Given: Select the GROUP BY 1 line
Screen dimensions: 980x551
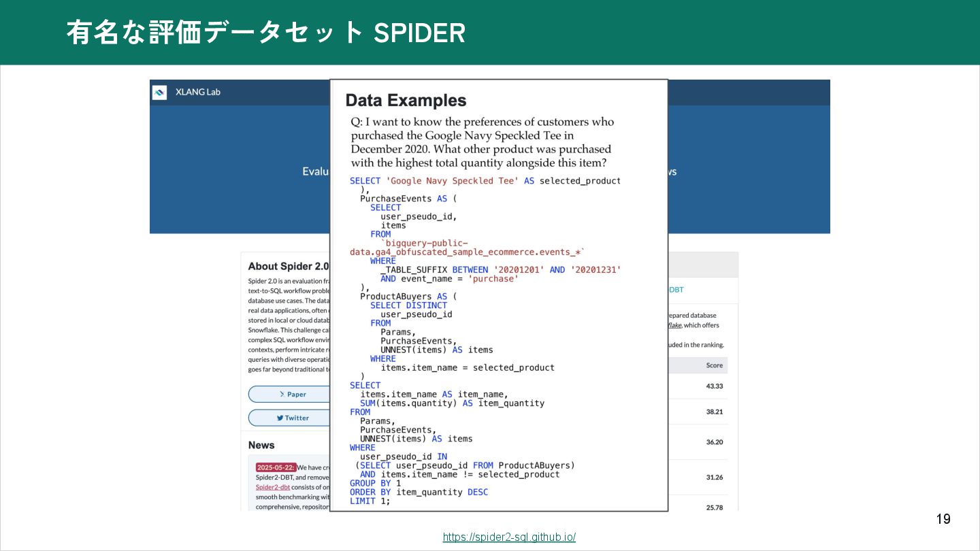Looking at the screenshot, I should coord(376,483).
